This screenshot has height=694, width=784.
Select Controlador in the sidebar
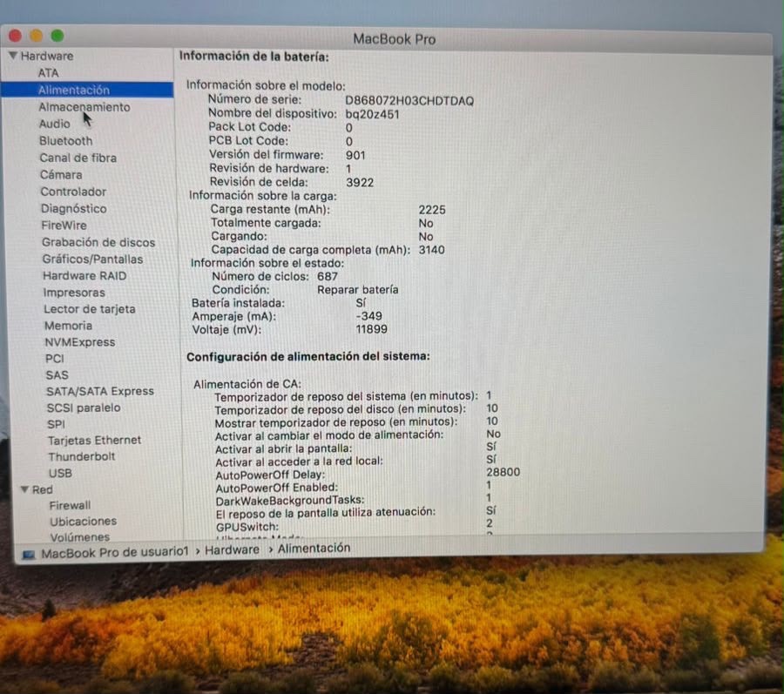click(x=73, y=192)
